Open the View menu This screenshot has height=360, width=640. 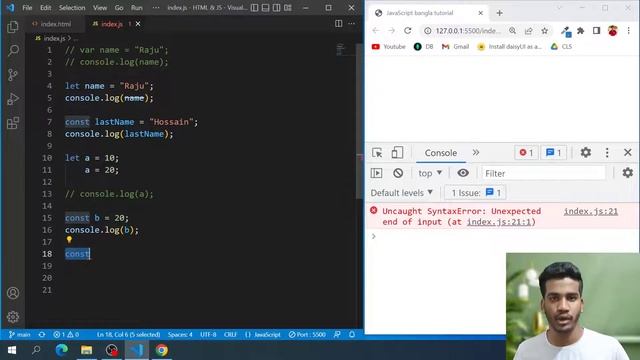[x=100, y=8]
